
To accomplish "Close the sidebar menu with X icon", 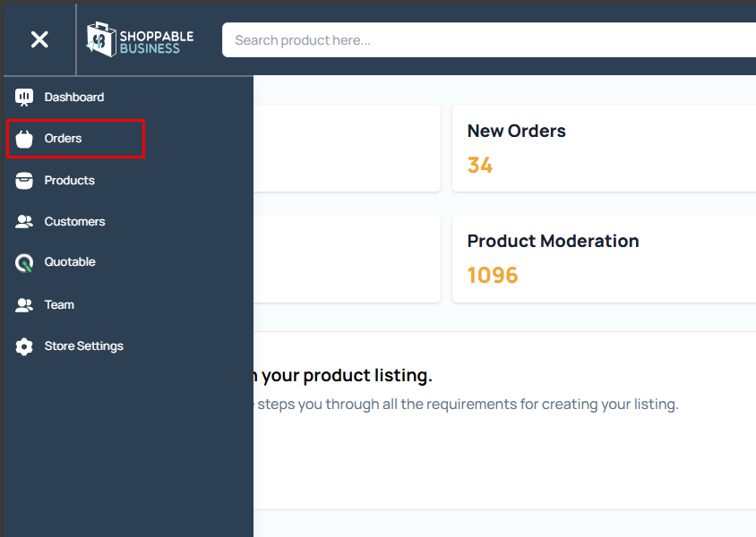I will (39, 39).
